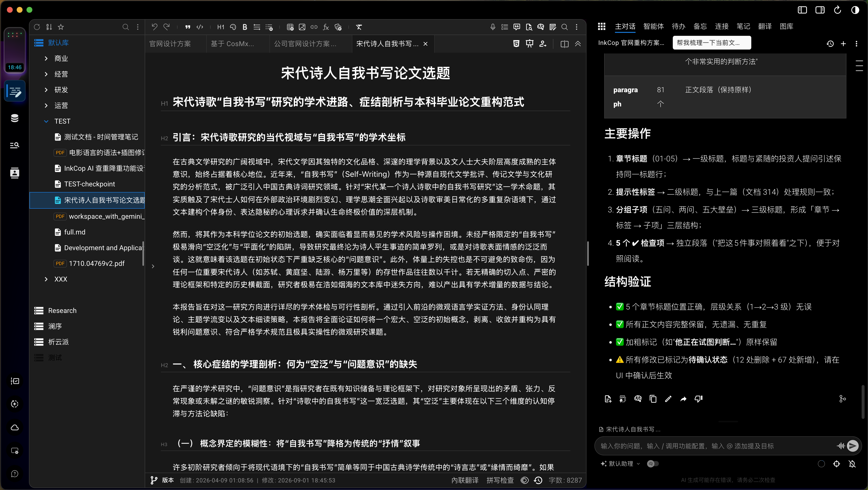The width and height of the screenshot is (868, 490).
Task: Open the color palette formatting tool
Action: (x=233, y=27)
